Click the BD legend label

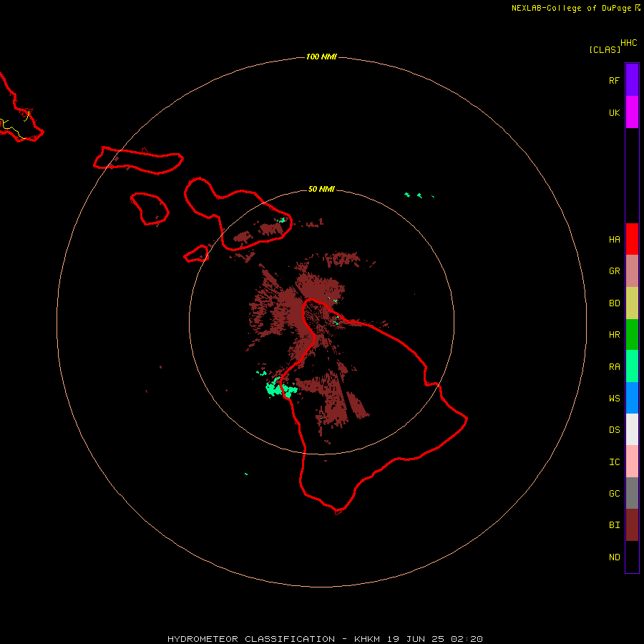[615, 303]
